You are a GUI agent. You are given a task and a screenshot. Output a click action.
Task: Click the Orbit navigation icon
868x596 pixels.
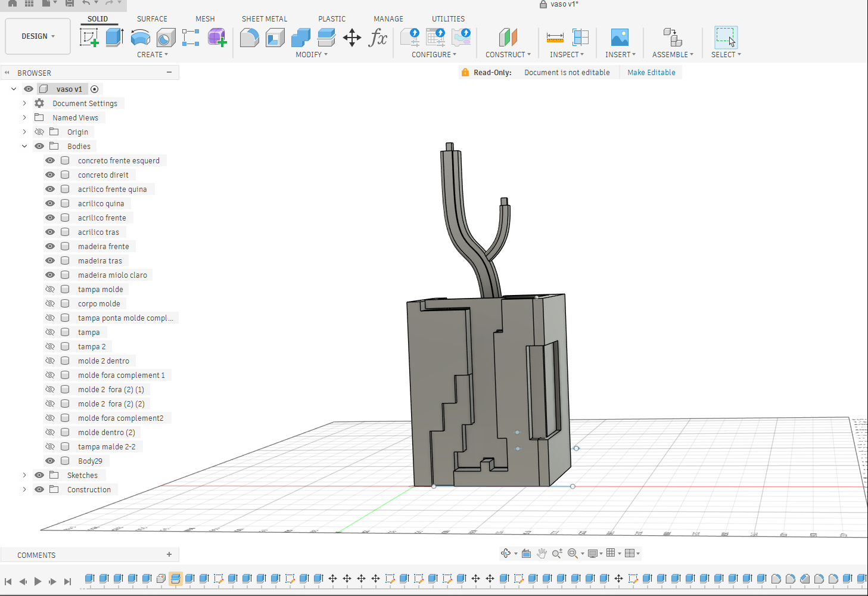[x=506, y=553]
